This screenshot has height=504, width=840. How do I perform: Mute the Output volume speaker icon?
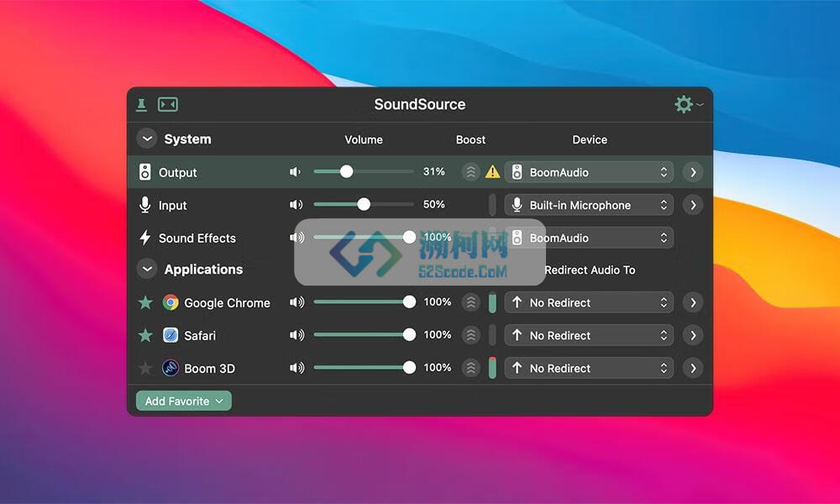click(295, 172)
